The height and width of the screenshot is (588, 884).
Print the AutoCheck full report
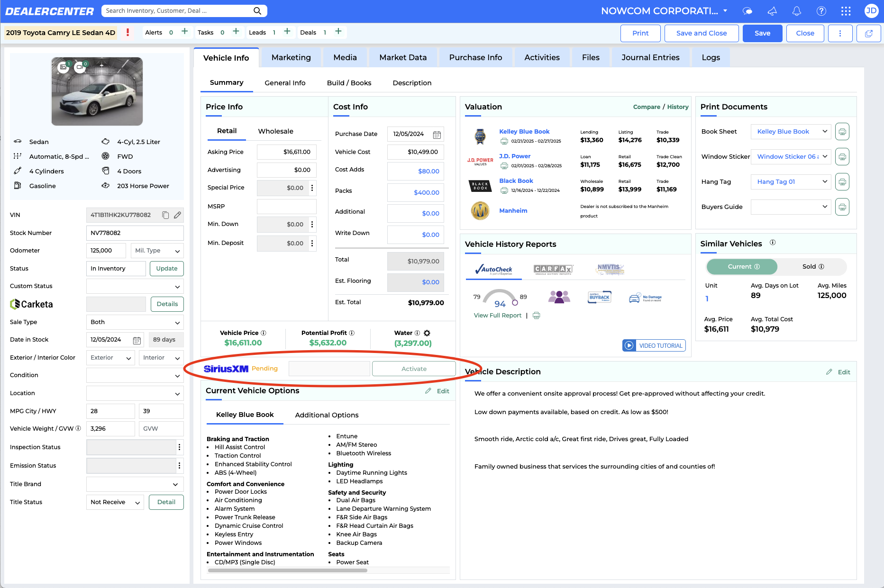tap(537, 316)
